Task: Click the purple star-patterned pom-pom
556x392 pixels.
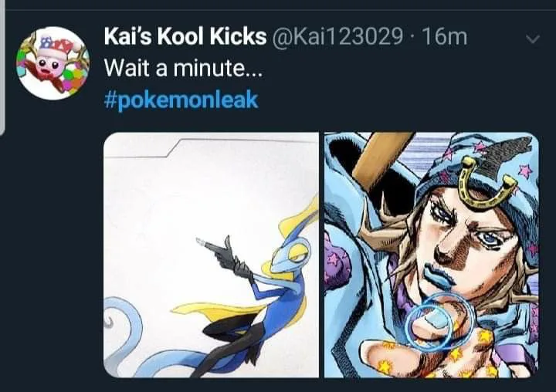Action: (337, 258)
